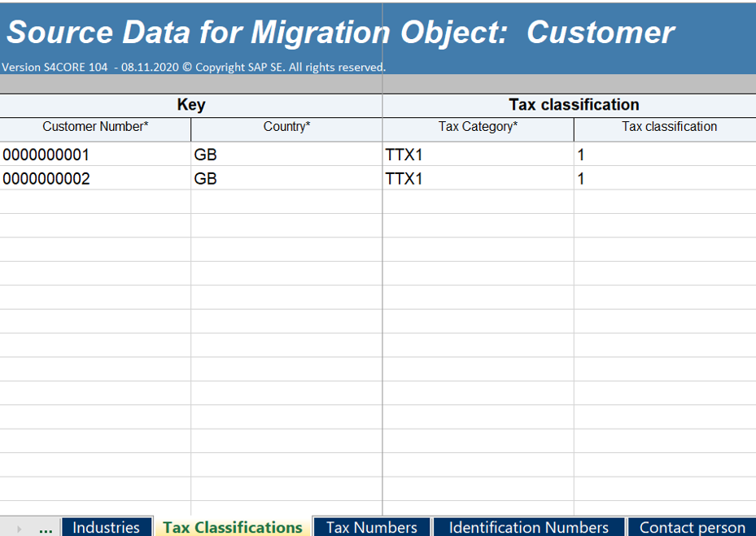Click the GB country cell for customer 0000000001
756x536 pixels.
point(286,155)
